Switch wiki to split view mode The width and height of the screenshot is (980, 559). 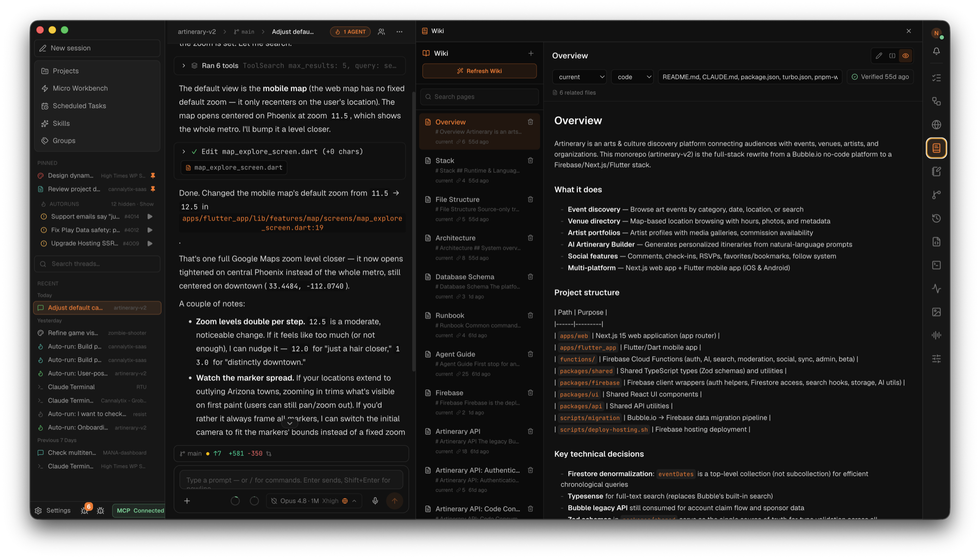point(892,56)
